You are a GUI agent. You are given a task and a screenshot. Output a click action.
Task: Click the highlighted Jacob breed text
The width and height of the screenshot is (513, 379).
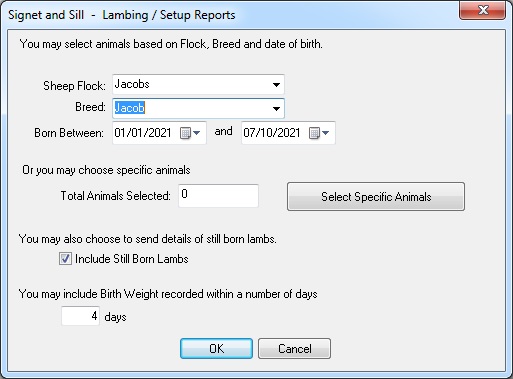click(130, 108)
